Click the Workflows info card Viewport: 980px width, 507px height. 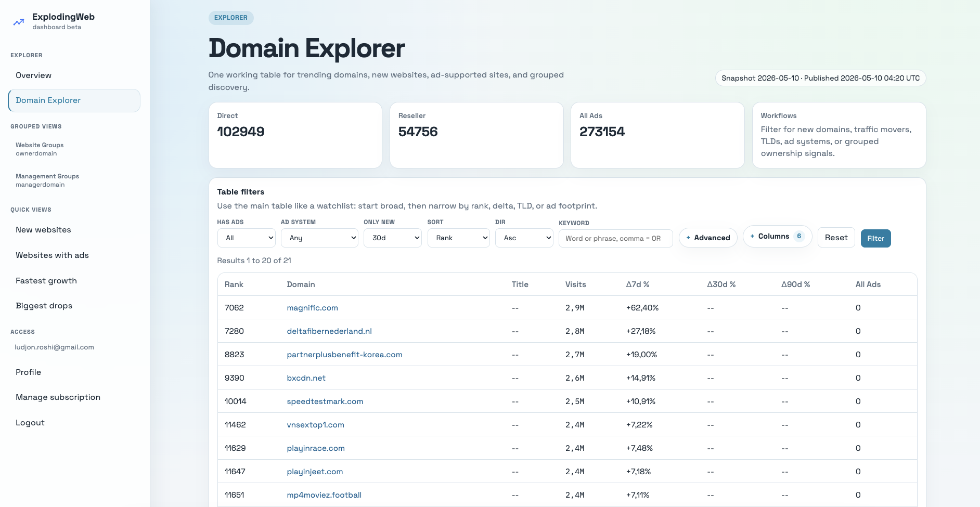tap(839, 135)
